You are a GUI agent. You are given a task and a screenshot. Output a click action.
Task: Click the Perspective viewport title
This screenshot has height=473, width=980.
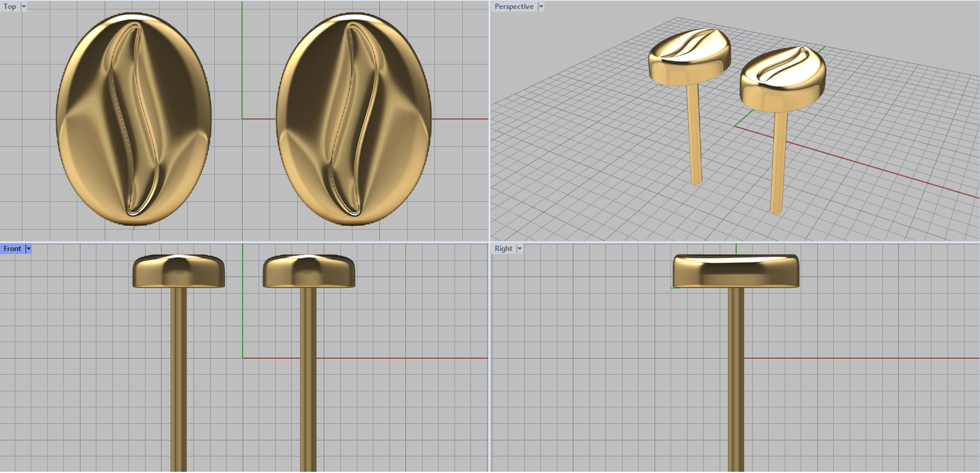pos(514,7)
